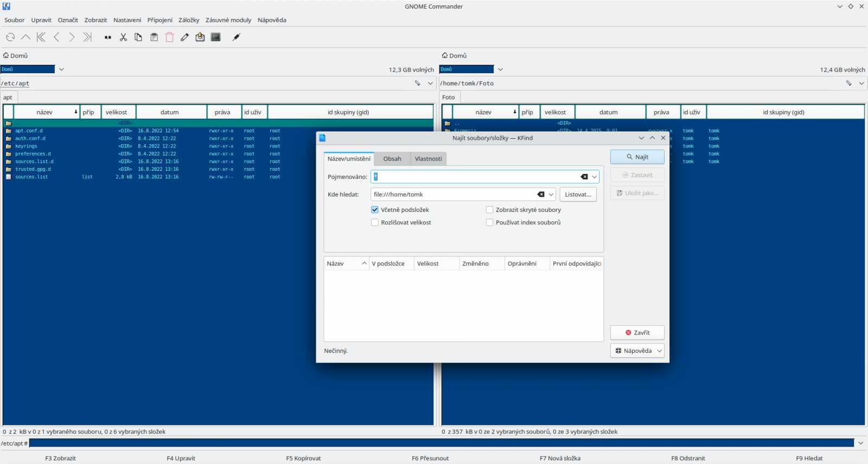Select the trusted.gpg.d folder row
868x464 pixels.
(217, 169)
